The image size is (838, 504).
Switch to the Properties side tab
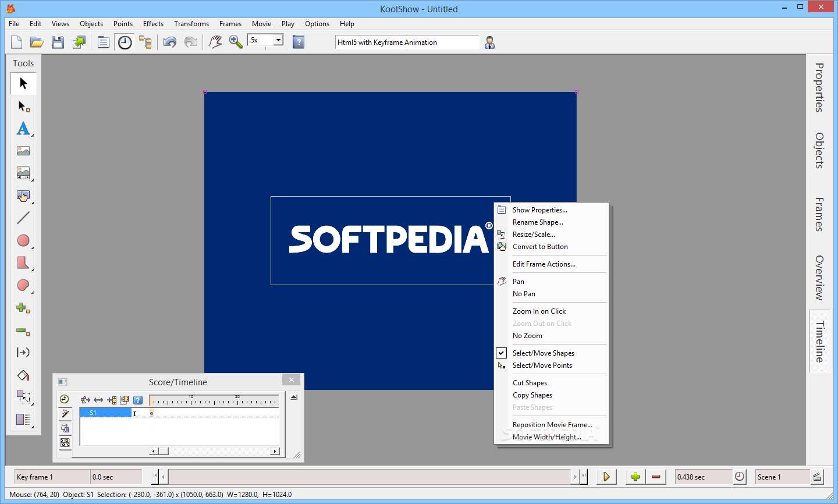(x=819, y=87)
